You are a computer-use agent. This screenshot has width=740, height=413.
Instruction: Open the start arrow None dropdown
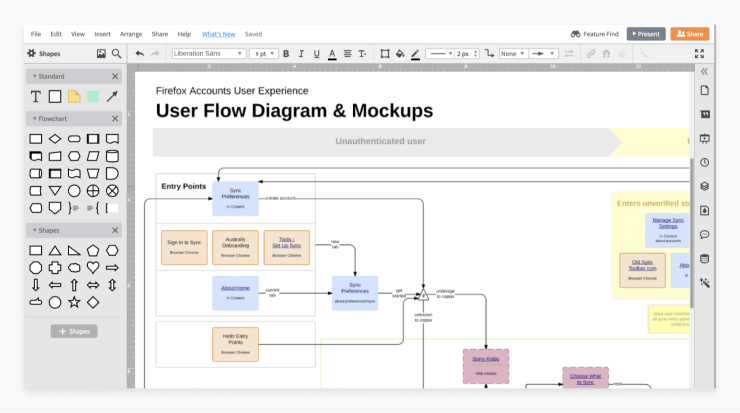513,54
